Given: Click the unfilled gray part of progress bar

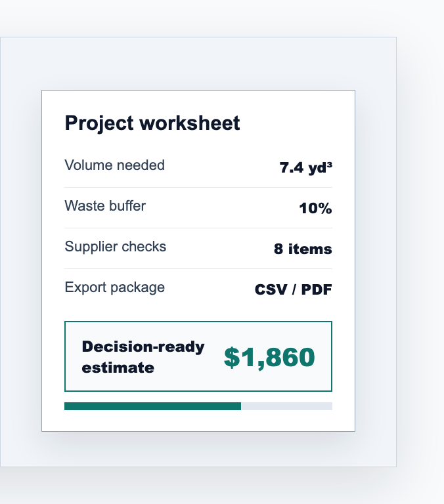Looking at the screenshot, I should pos(286,406).
